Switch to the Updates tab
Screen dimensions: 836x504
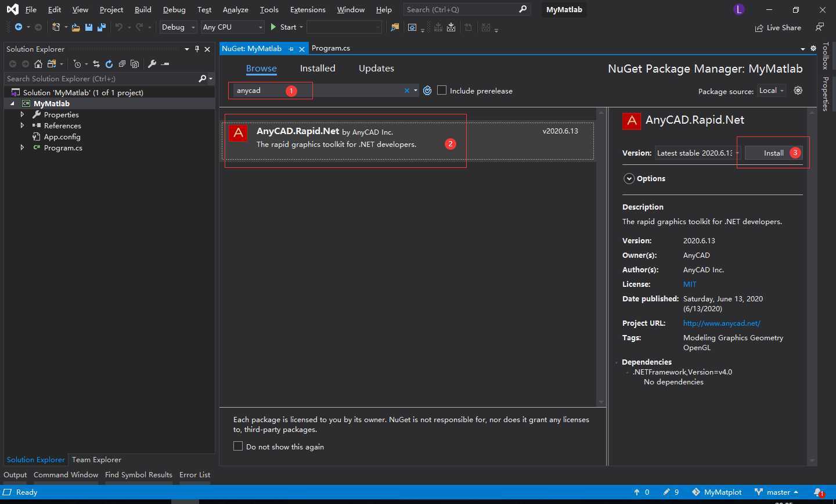click(x=376, y=68)
